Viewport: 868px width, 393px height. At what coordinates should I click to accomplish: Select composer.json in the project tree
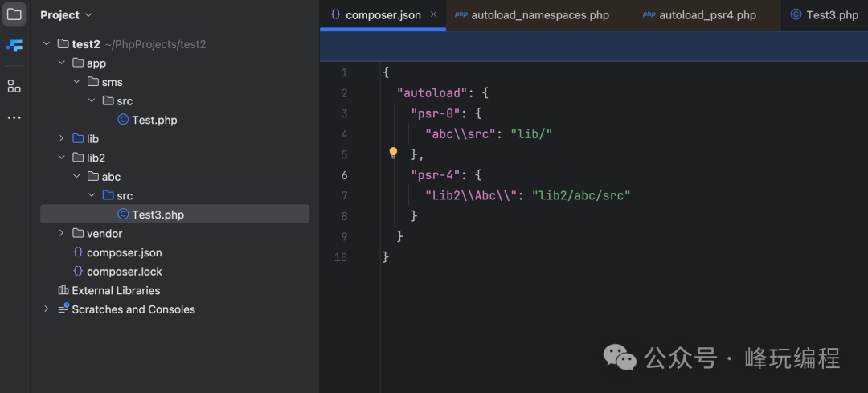point(124,252)
